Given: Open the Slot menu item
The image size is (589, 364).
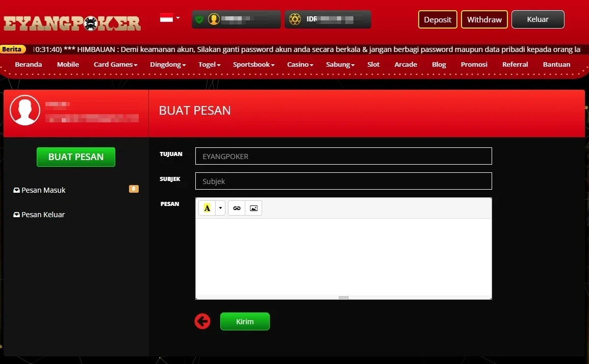Looking at the screenshot, I should [x=373, y=65].
